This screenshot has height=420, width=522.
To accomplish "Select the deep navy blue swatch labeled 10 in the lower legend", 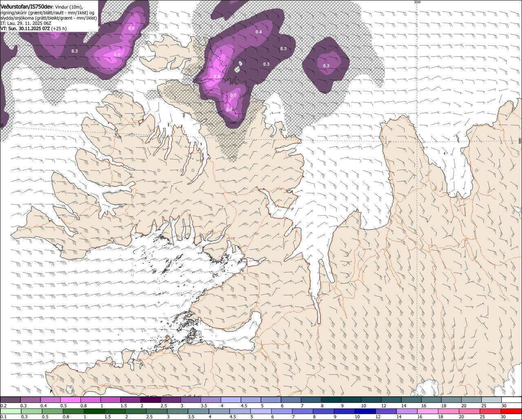I will [365, 411].
